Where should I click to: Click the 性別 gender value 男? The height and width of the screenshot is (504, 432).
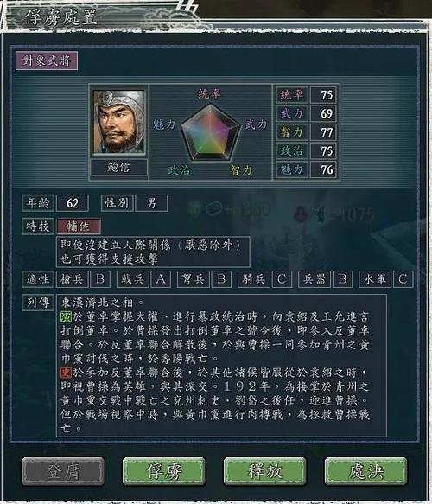151,203
